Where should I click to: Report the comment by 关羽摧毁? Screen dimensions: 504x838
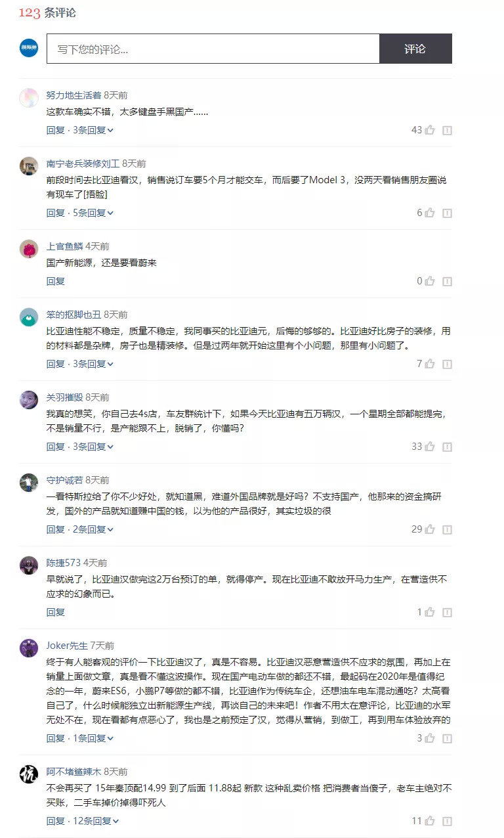(x=447, y=447)
